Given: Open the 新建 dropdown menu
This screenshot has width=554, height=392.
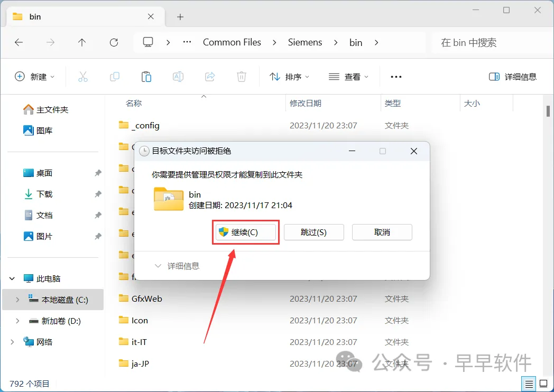Looking at the screenshot, I should 35,77.
